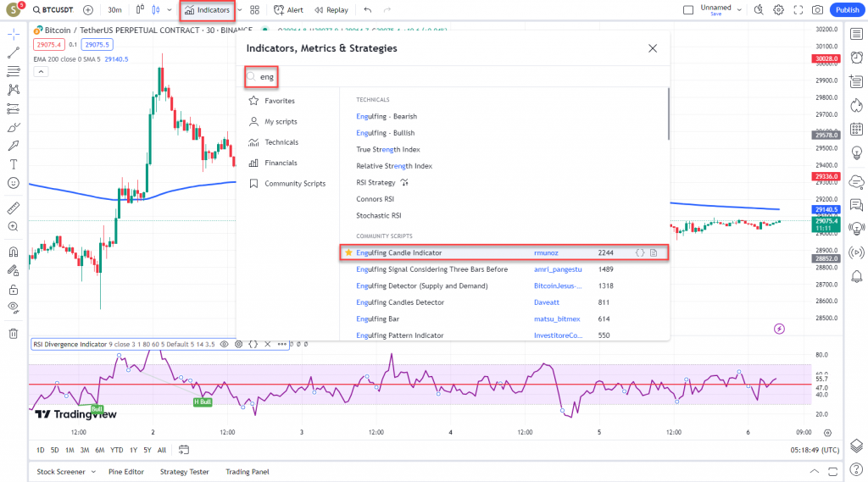The width and height of the screenshot is (868, 482).
Task: Select the XABCD pattern tool
Action: tap(14, 90)
